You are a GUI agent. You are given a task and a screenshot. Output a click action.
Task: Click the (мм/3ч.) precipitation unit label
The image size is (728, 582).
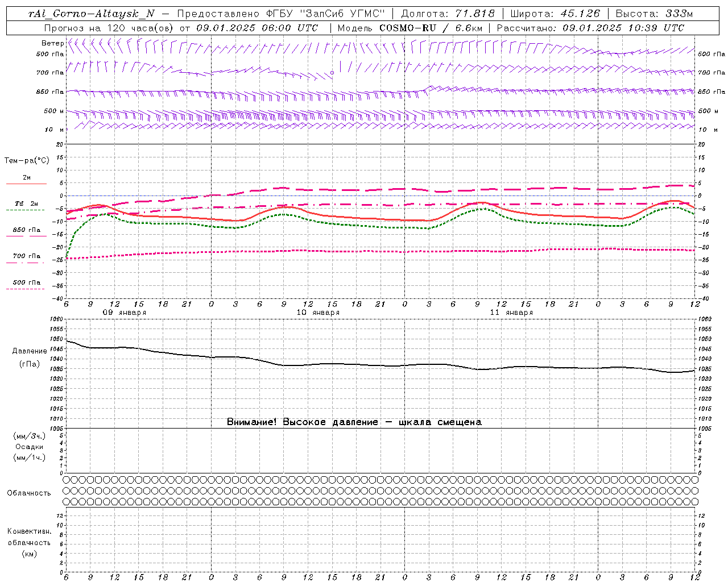click(x=30, y=436)
